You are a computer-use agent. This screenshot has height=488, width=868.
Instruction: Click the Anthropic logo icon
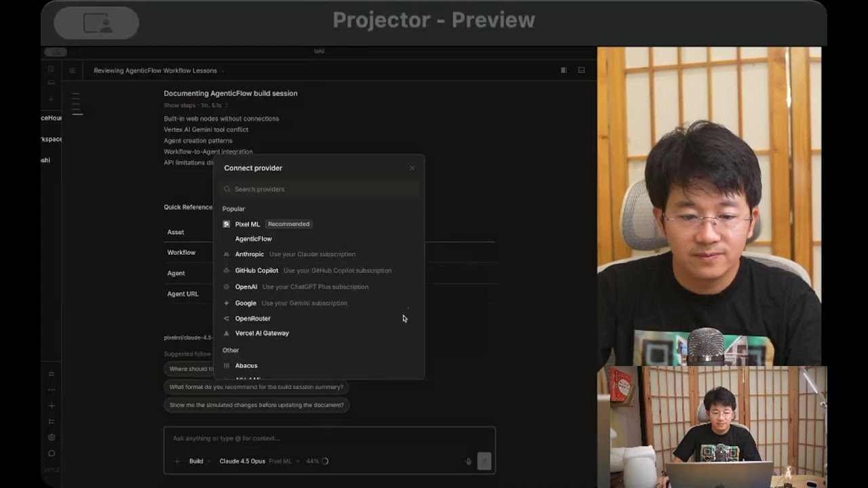point(226,254)
